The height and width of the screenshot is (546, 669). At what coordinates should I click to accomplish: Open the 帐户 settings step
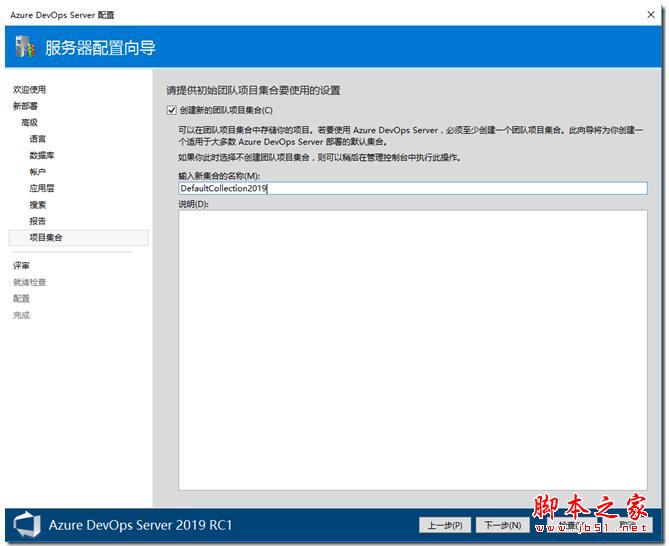coord(38,172)
